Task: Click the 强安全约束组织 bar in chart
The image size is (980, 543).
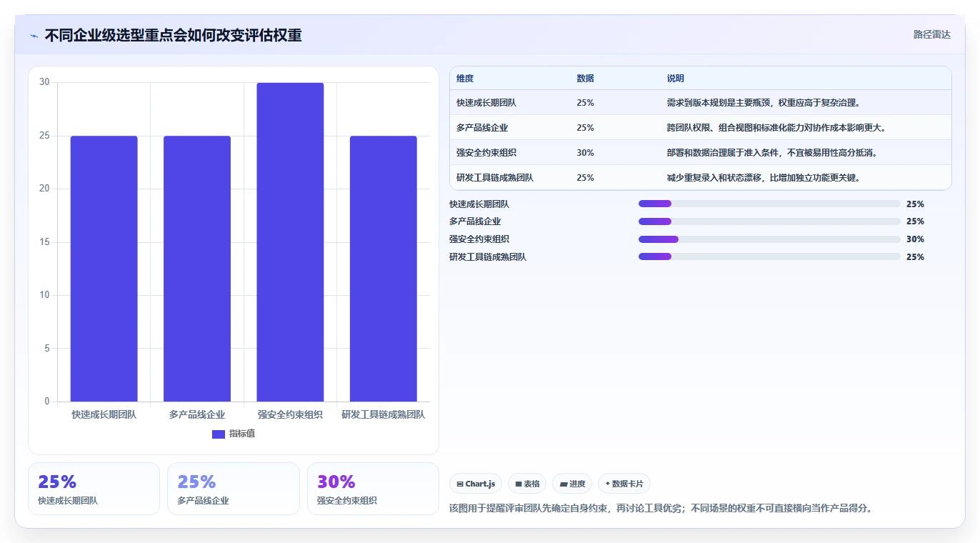Action: tap(290, 242)
